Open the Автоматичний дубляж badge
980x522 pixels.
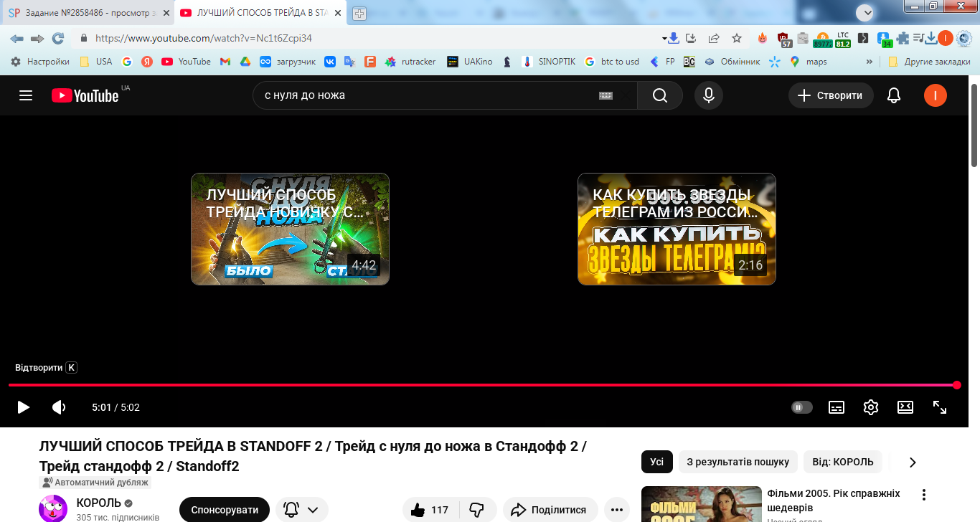(95, 483)
